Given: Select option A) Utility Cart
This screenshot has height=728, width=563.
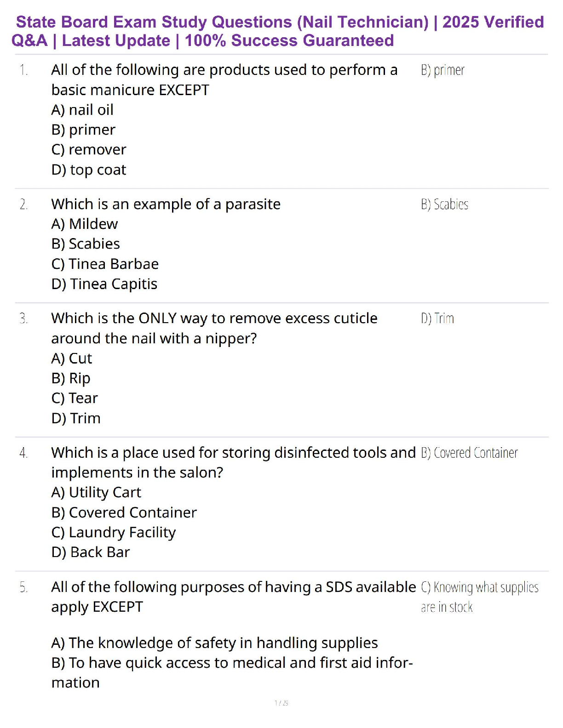Looking at the screenshot, I should [x=96, y=493].
